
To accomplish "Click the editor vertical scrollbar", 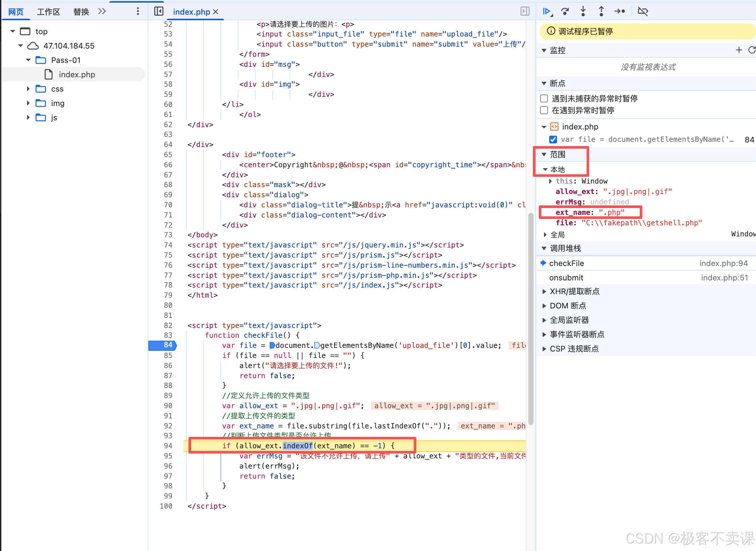I will [531, 319].
